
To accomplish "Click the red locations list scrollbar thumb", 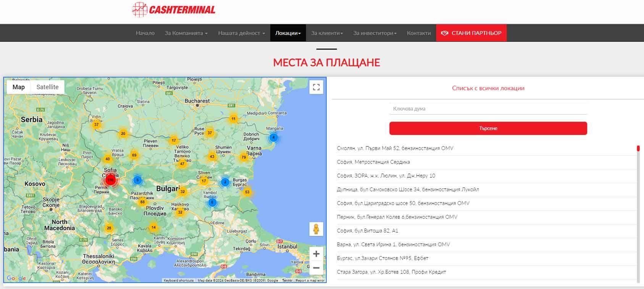I will [x=638, y=148].
